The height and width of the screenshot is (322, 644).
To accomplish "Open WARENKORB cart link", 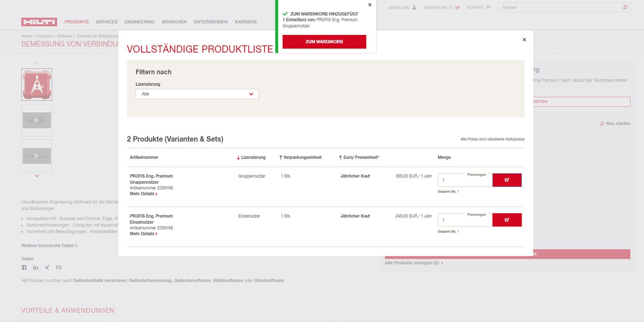I will 441,7.
